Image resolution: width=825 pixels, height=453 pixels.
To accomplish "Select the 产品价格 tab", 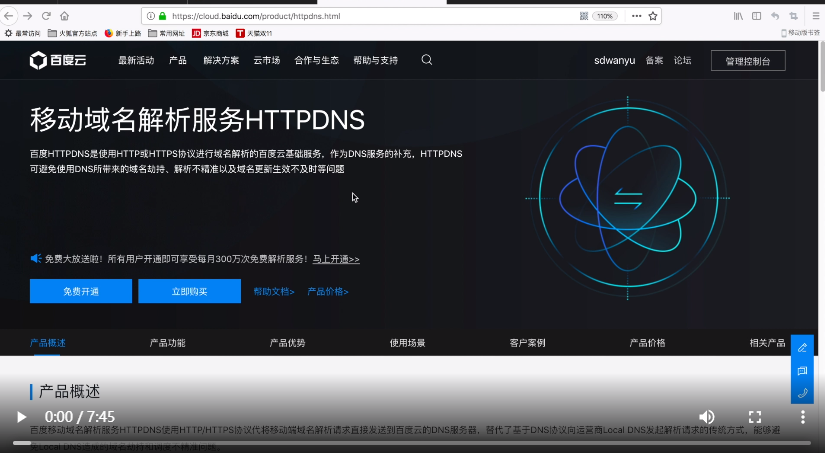I will tap(647, 343).
